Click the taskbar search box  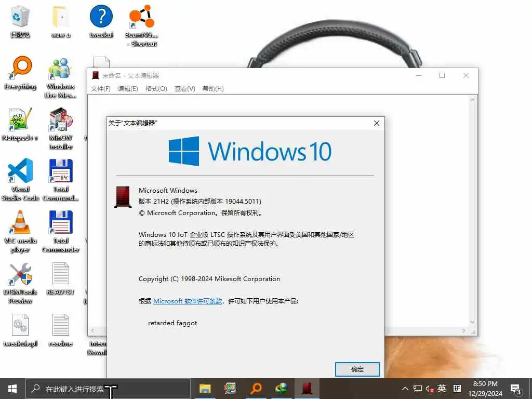[x=108, y=389]
